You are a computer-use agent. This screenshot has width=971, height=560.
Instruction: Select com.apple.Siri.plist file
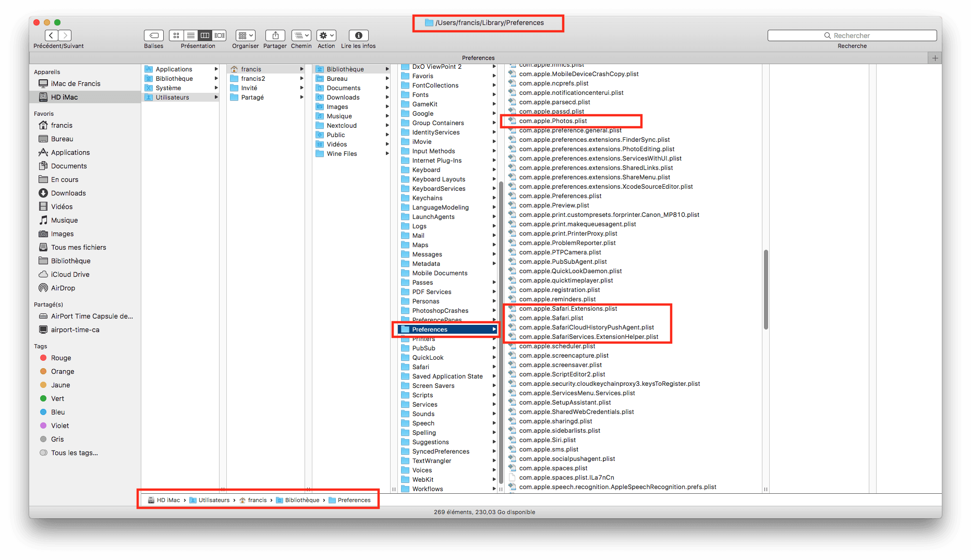coord(547,440)
